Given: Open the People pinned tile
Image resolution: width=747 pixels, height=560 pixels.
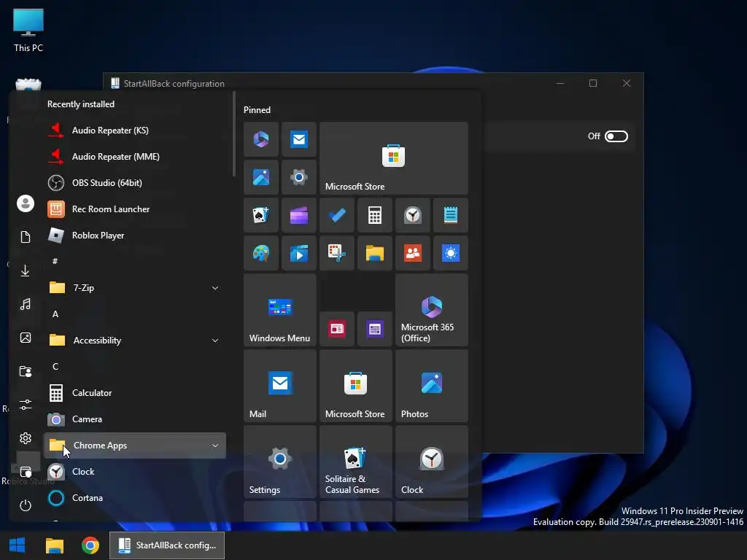Looking at the screenshot, I should point(413,253).
